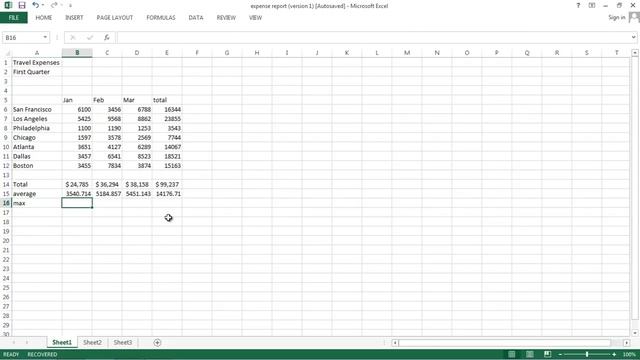Viewport: 640px width, 360px height.
Task: Click the horizontal scrollbar left arrow
Action: click(x=395, y=343)
